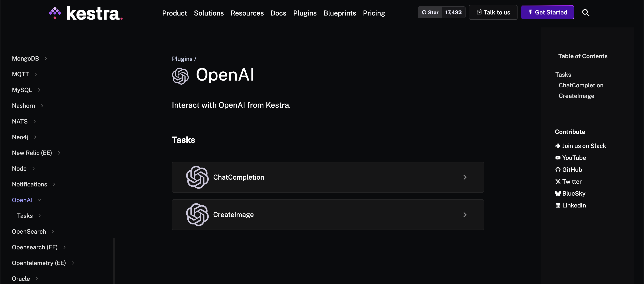Click the Get Started button

(548, 12)
